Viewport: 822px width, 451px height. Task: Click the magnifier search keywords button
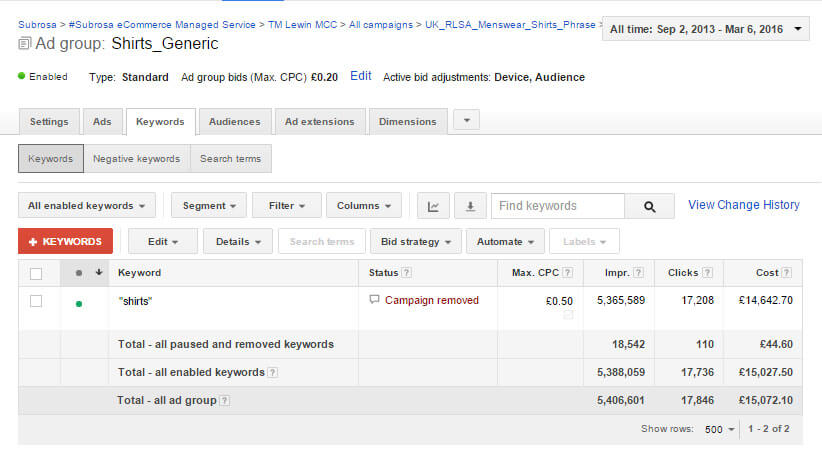[650, 206]
